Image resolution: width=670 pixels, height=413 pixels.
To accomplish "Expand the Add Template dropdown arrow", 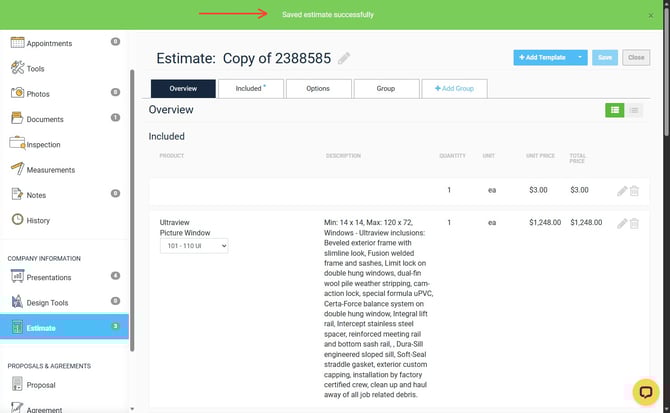I will [x=580, y=58].
